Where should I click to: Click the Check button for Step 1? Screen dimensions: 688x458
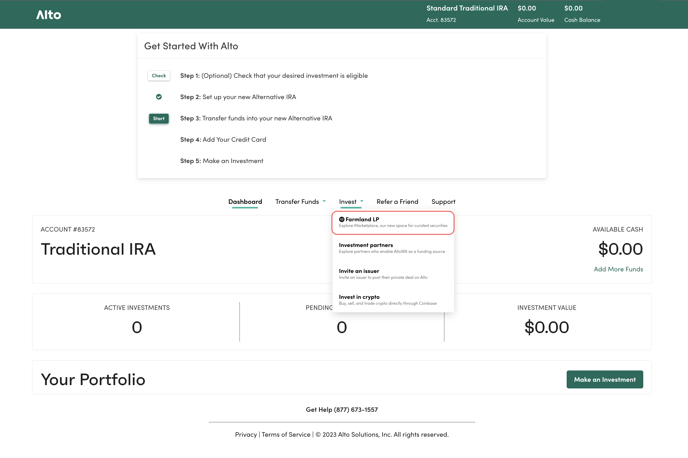[x=159, y=75]
